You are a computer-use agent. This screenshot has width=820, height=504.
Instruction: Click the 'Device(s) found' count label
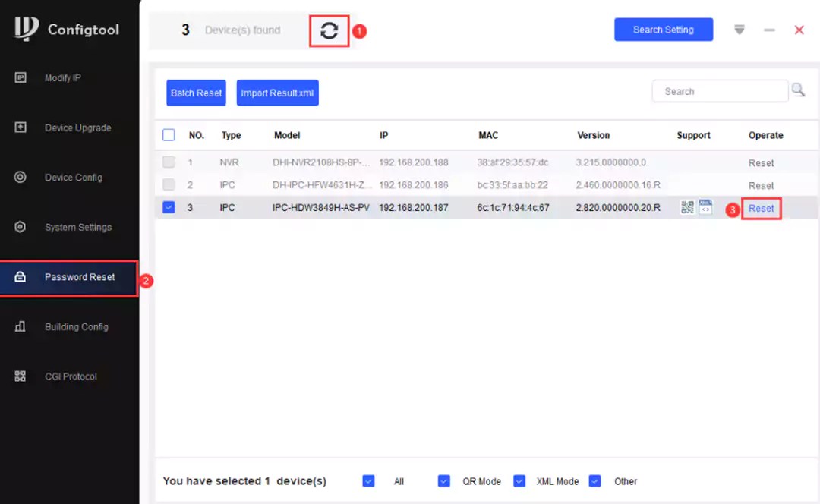pos(243,30)
